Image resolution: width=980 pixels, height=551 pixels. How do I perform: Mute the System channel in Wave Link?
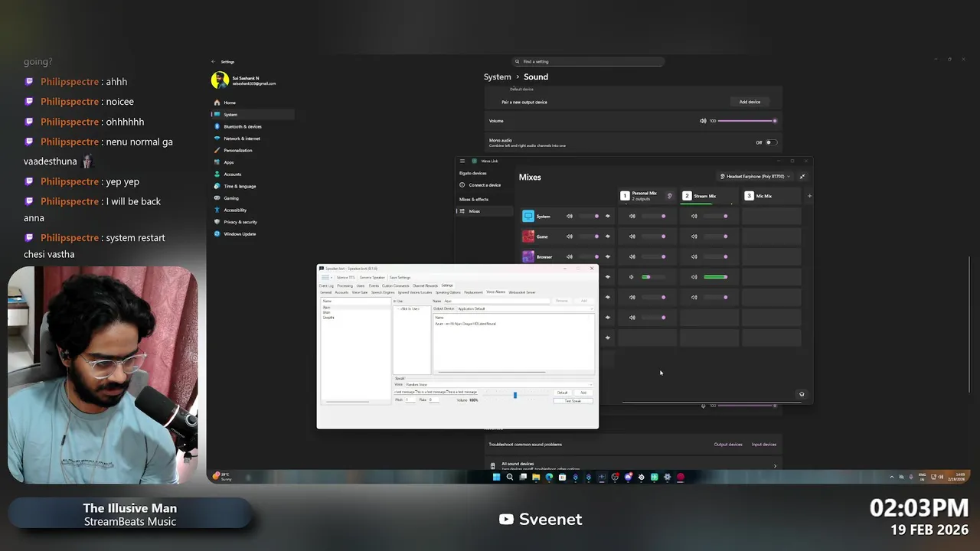[569, 216]
